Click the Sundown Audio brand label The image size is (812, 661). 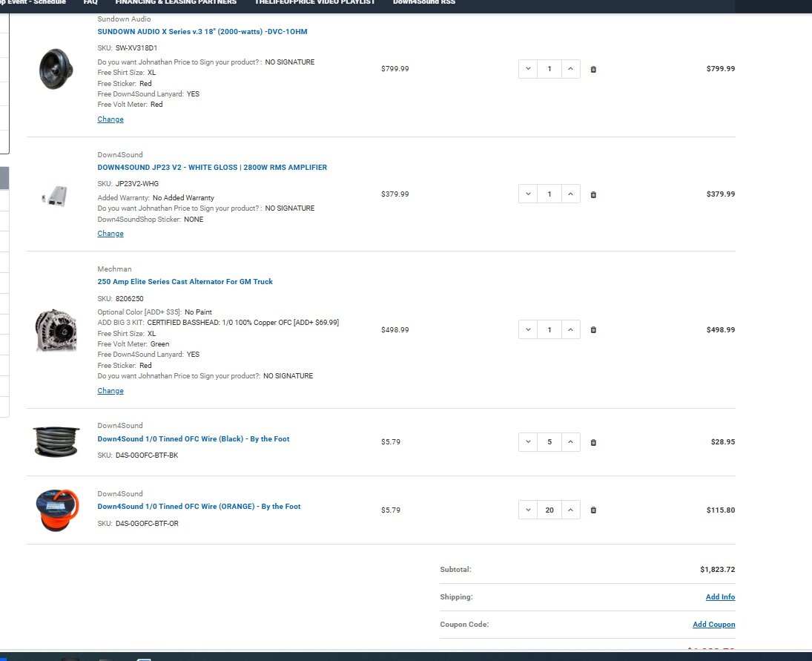(x=125, y=19)
